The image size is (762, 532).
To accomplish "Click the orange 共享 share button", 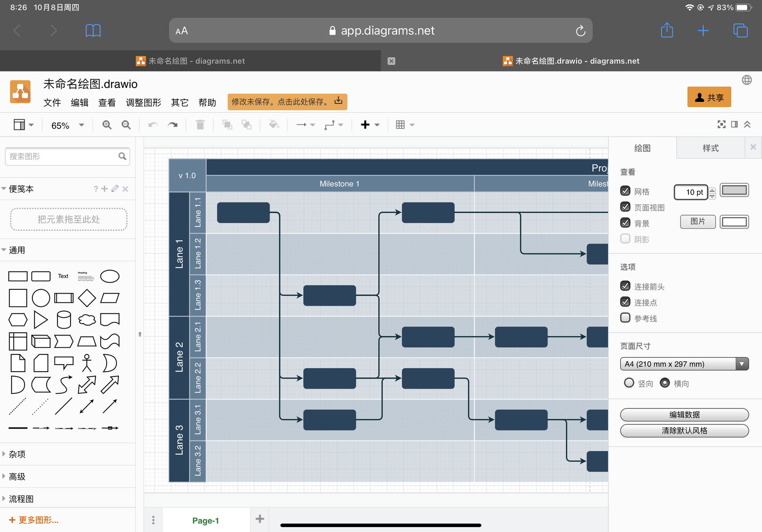I will click(709, 97).
